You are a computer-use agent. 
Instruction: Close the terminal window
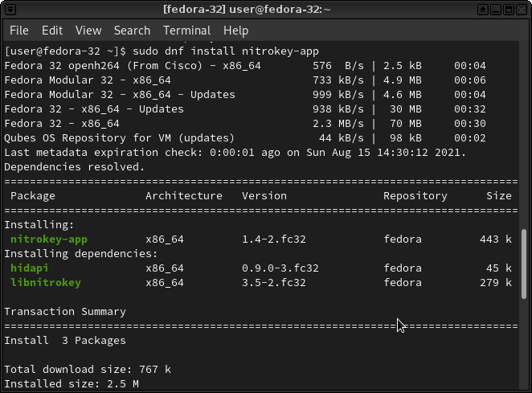click(521, 10)
